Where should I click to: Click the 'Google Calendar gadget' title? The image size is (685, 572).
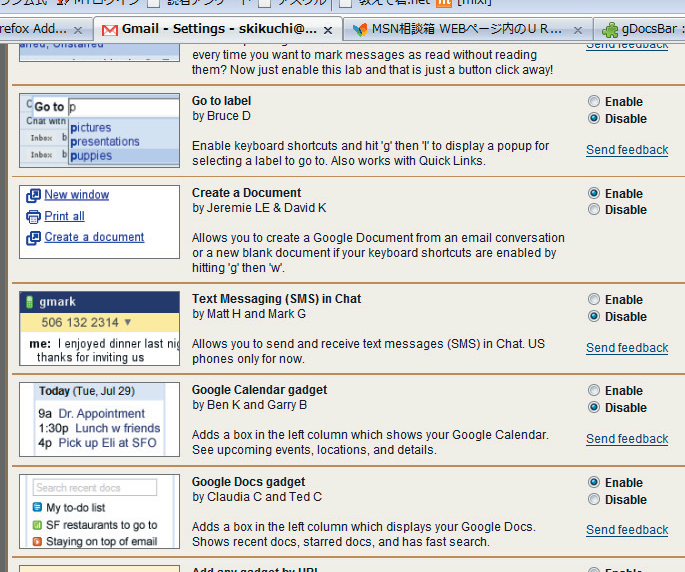[259, 390]
